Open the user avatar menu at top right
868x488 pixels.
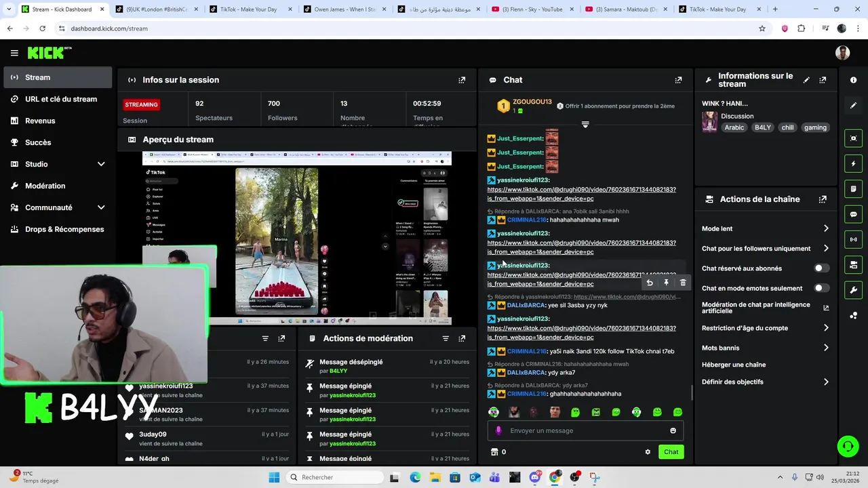842,53
